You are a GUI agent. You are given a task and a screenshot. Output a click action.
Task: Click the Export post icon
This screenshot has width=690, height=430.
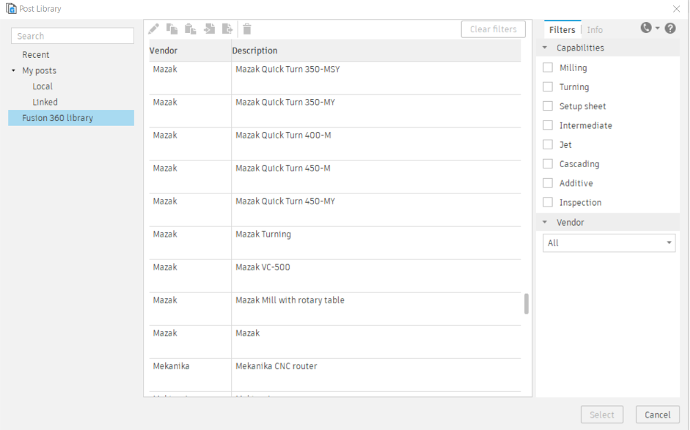pyautogui.click(x=228, y=29)
